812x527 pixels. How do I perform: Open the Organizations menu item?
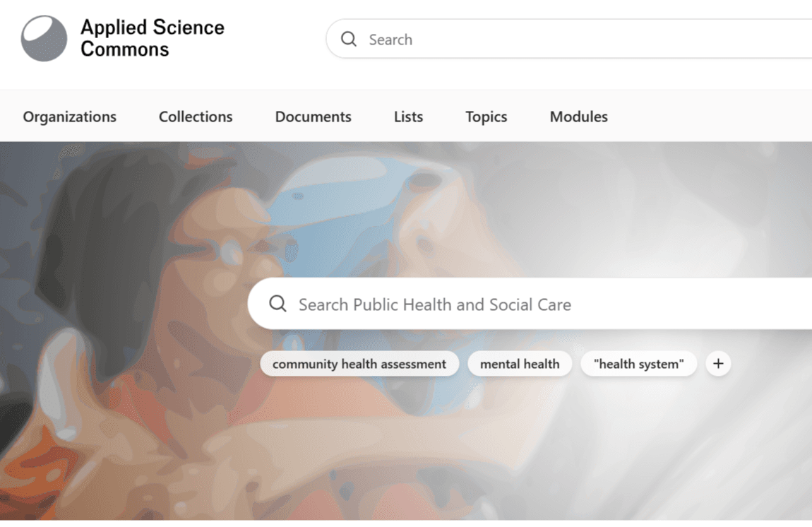(70, 117)
